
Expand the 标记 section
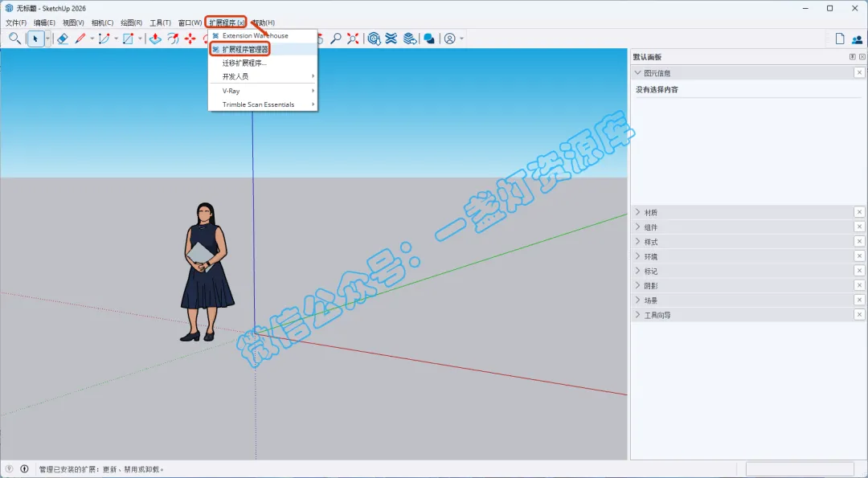(x=637, y=271)
